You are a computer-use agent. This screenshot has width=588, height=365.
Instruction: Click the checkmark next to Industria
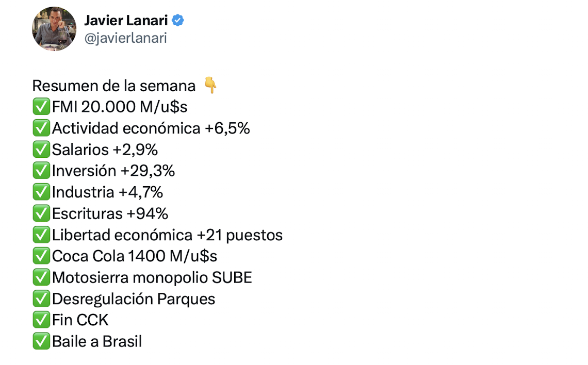coord(41,192)
